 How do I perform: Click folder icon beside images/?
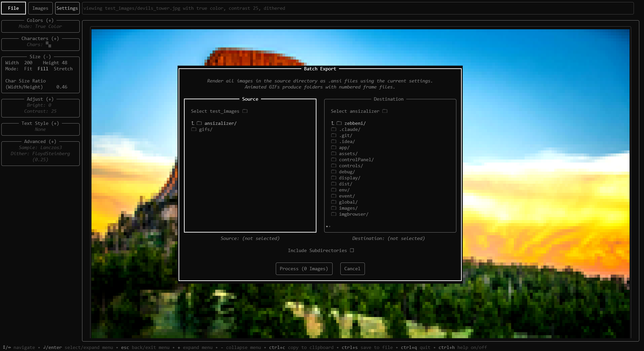pos(334,208)
